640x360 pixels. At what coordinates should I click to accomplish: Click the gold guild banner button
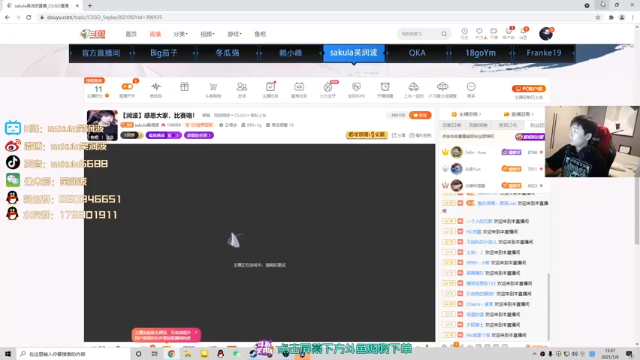point(367,135)
